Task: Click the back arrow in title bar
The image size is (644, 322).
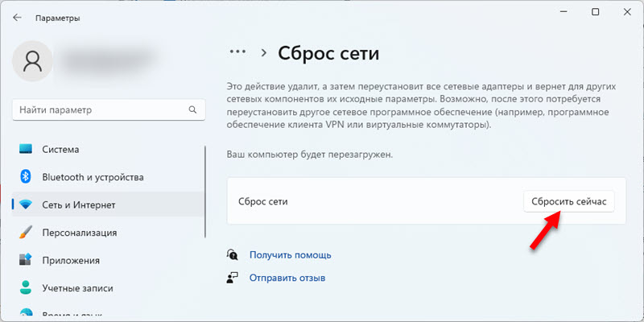Action: [16, 18]
